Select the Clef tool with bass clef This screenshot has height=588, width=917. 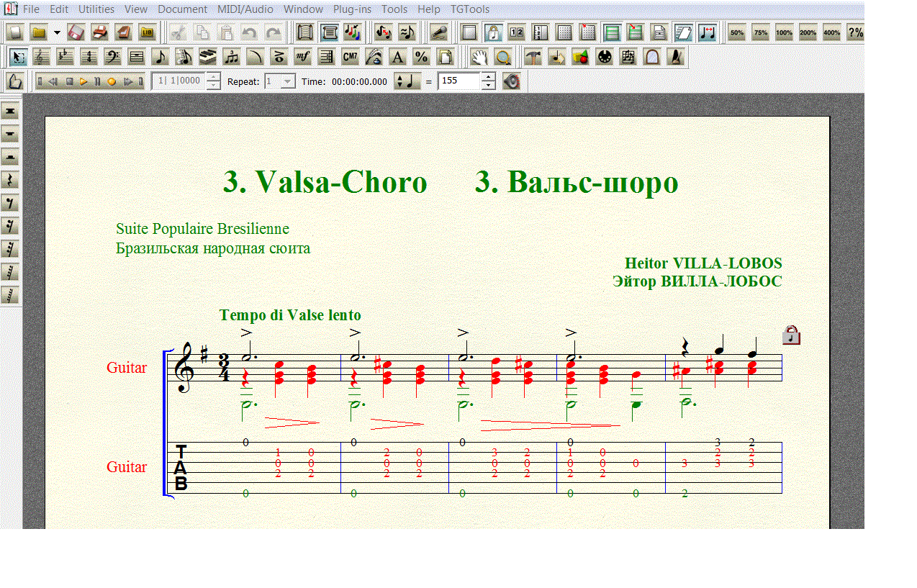click(x=112, y=57)
